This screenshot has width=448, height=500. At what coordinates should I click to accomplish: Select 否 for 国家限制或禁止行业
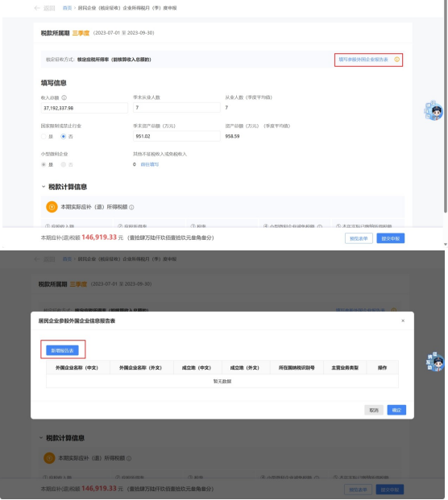point(63,137)
